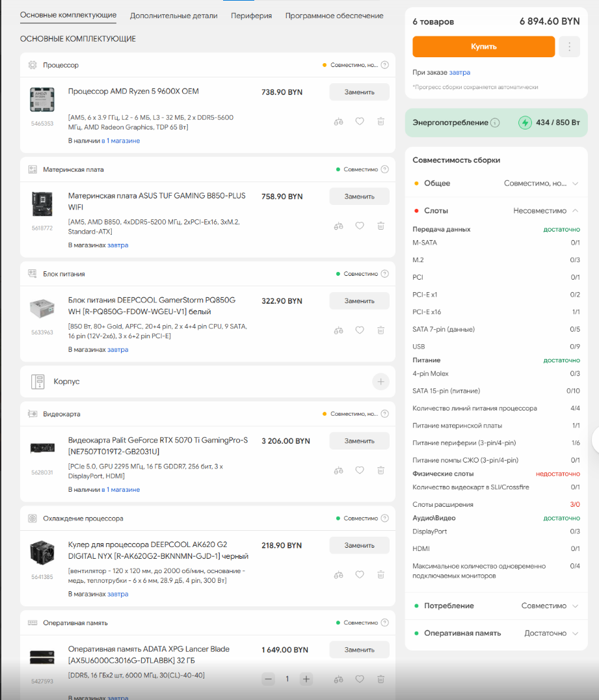
Task: Increase ADATA memory quantity with plus
Action: (x=306, y=679)
